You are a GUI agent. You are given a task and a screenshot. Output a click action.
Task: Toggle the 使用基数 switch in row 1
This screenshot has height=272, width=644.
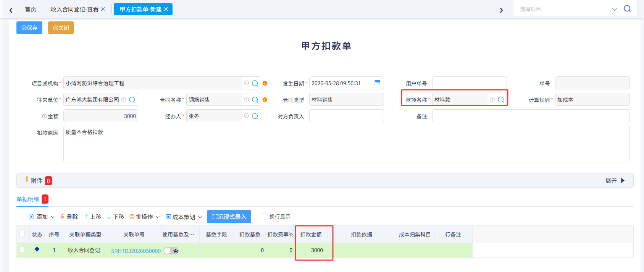point(171,251)
